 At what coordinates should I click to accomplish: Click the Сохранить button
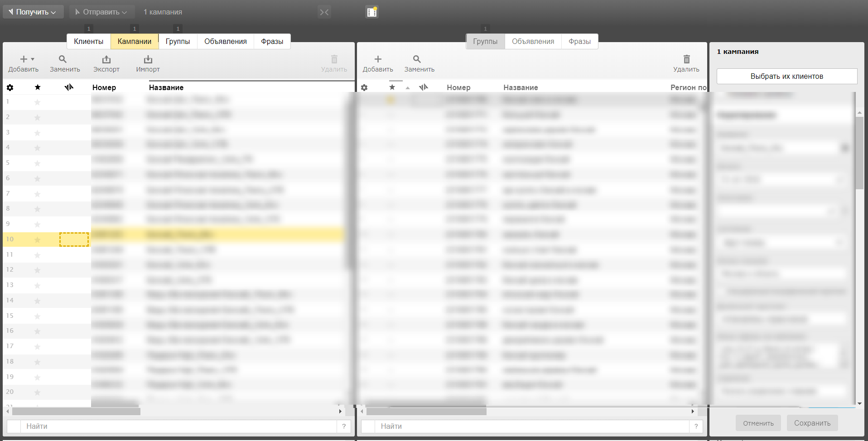point(812,423)
